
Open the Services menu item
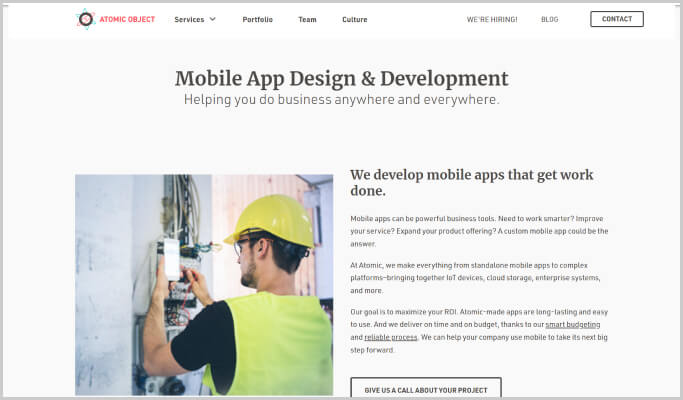point(189,19)
